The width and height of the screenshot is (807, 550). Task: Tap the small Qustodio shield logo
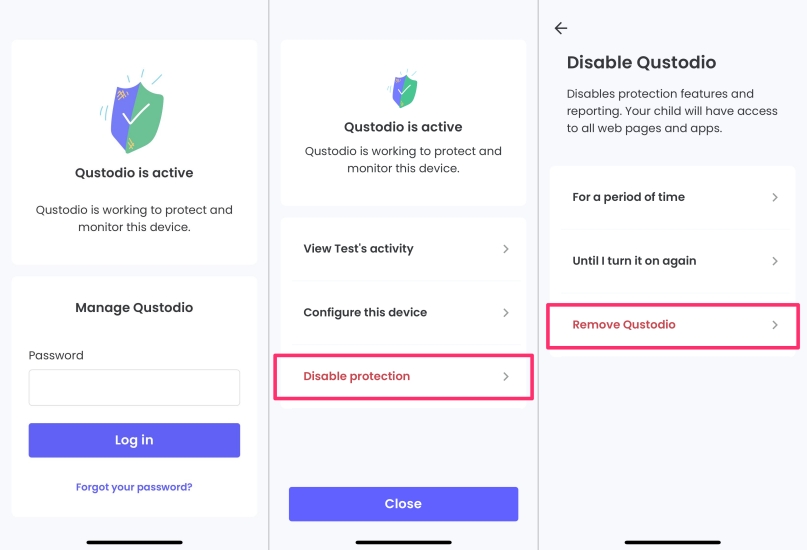(x=403, y=90)
